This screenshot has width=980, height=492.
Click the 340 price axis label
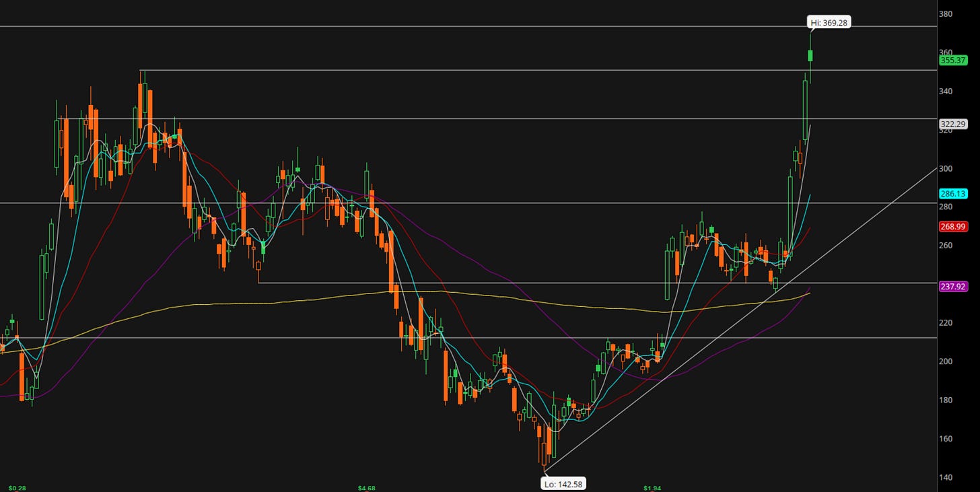pyautogui.click(x=946, y=91)
